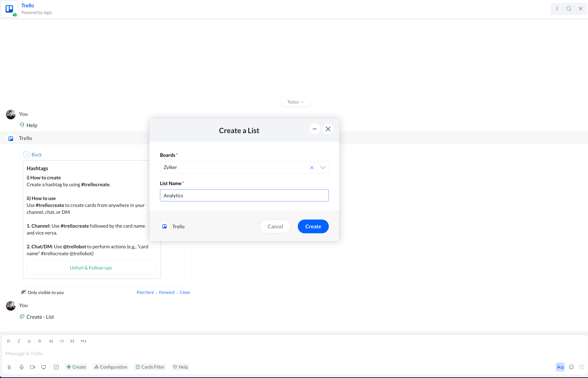
Task: Cancel the list creation
Action: pos(275,226)
